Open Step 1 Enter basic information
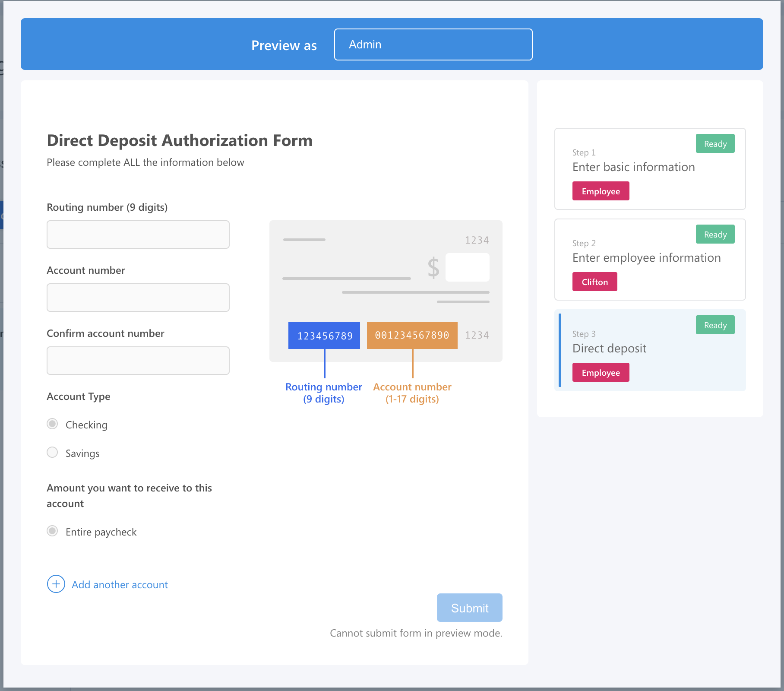 [650, 169]
